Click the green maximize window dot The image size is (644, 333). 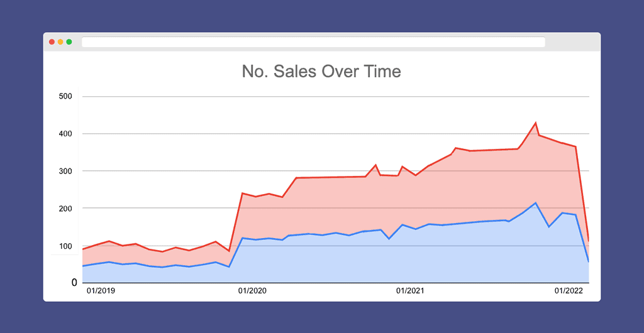[x=69, y=42]
